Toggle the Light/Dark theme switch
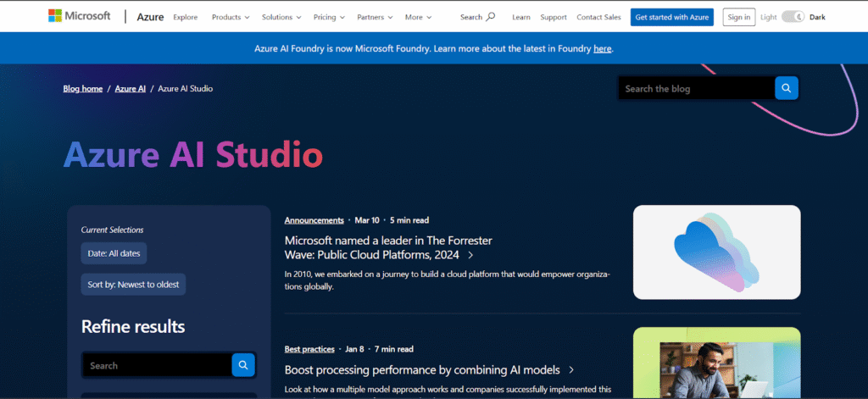The image size is (868, 399). 793,17
